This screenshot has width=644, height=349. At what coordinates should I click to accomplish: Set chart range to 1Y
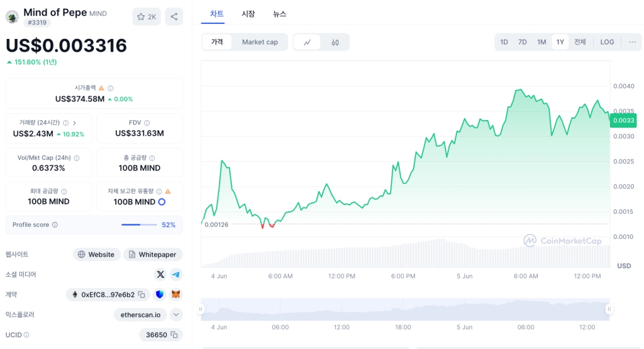coord(560,42)
